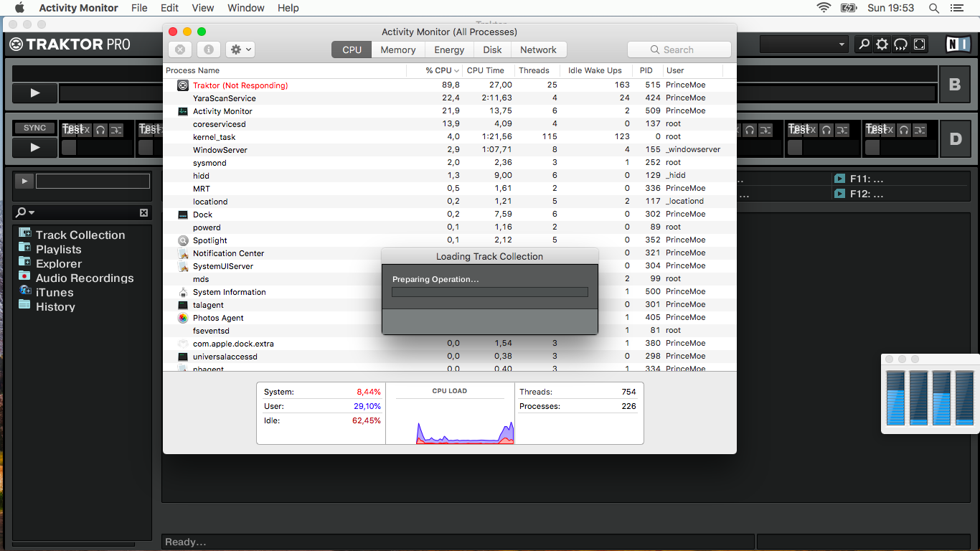This screenshot has width=980, height=551.
Task: Toggle Traktor cruise mode icon
Action: point(901,44)
